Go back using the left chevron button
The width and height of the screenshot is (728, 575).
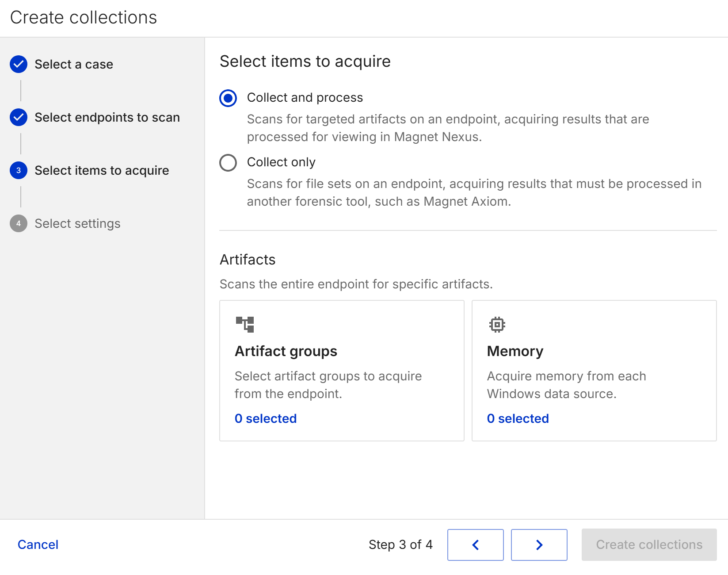point(475,544)
